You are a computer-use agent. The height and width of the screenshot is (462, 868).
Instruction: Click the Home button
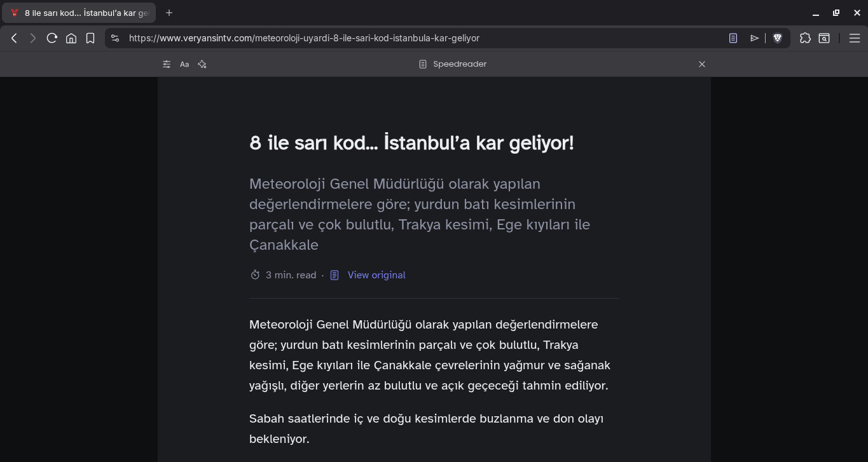[71, 38]
